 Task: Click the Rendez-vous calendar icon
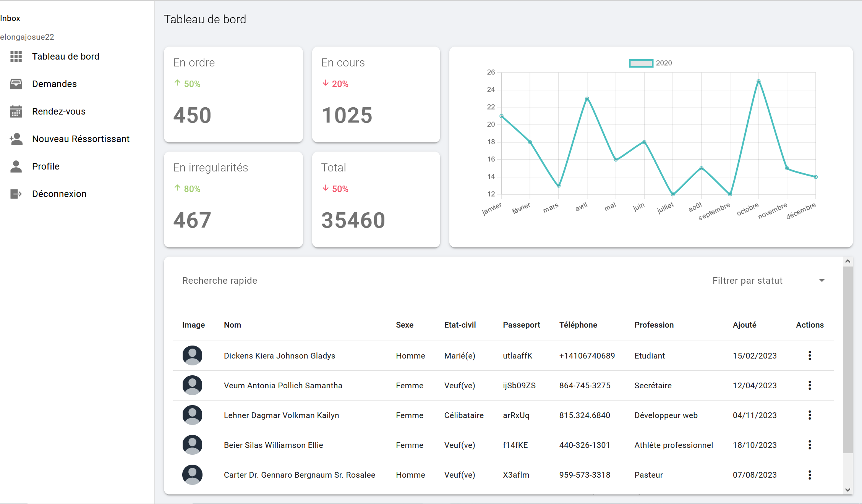[16, 111]
